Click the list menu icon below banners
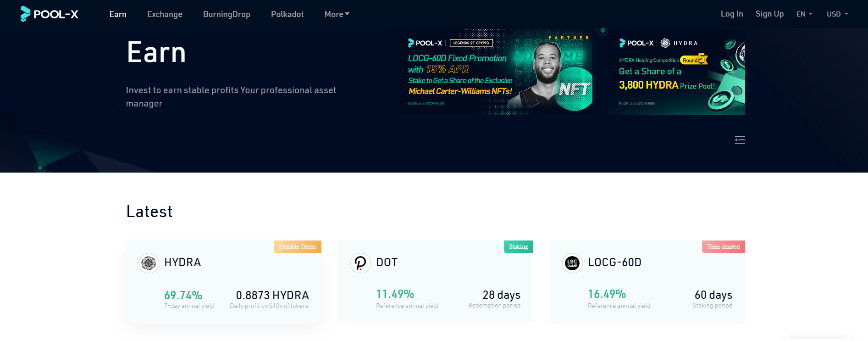 pos(740,140)
